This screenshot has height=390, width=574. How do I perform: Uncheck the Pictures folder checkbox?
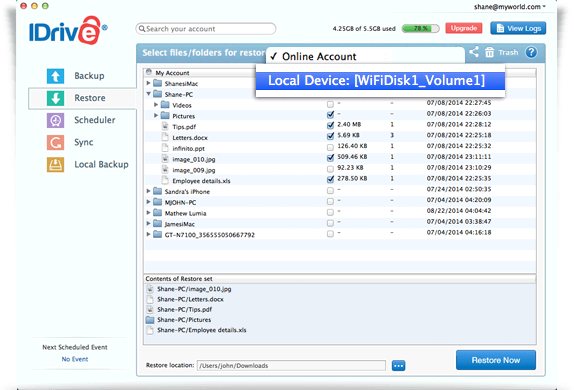coord(330,115)
